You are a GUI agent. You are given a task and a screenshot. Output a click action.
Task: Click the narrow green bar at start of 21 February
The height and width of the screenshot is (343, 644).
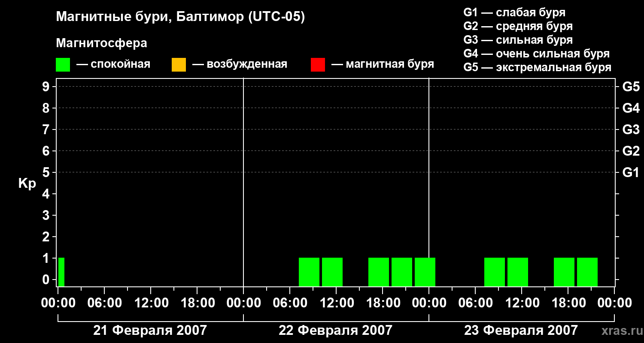(x=61, y=272)
